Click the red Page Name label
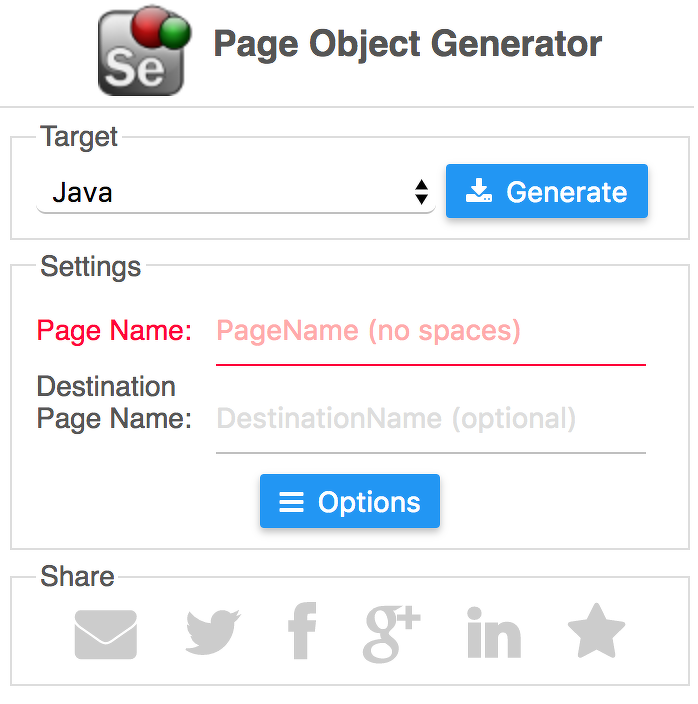 114,331
